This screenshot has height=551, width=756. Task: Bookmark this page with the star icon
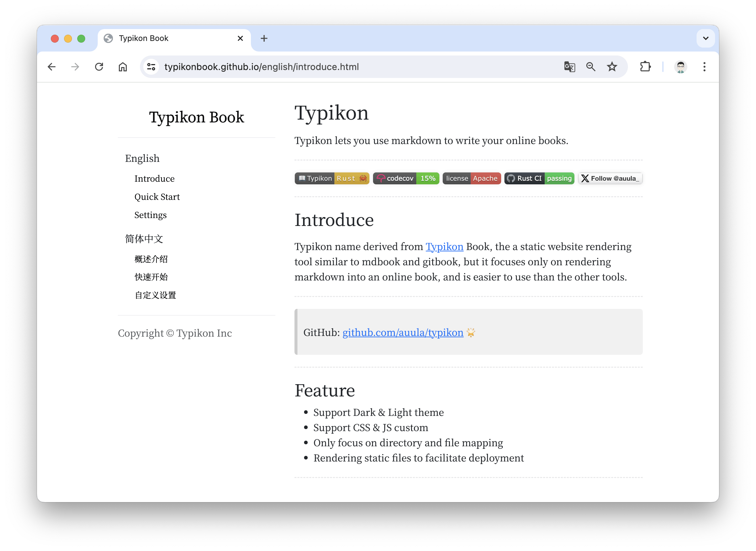pyautogui.click(x=612, y=67)
